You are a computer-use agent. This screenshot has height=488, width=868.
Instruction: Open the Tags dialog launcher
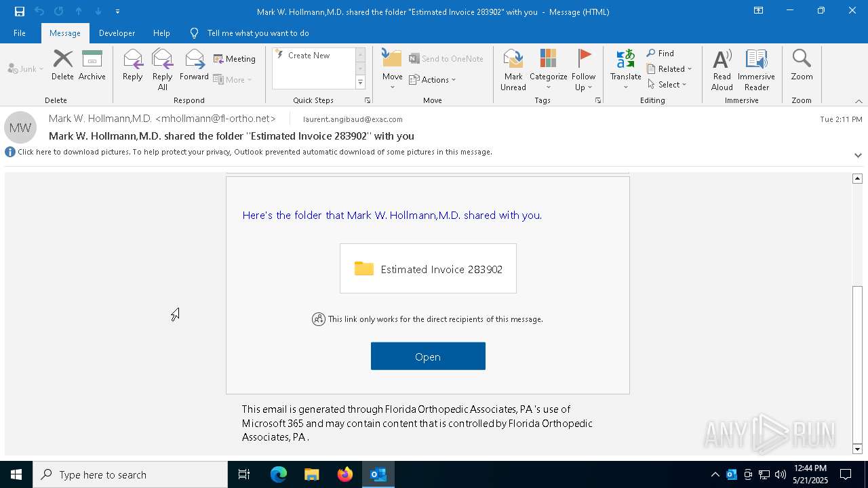pyautogui.click(x=598, y=100)
